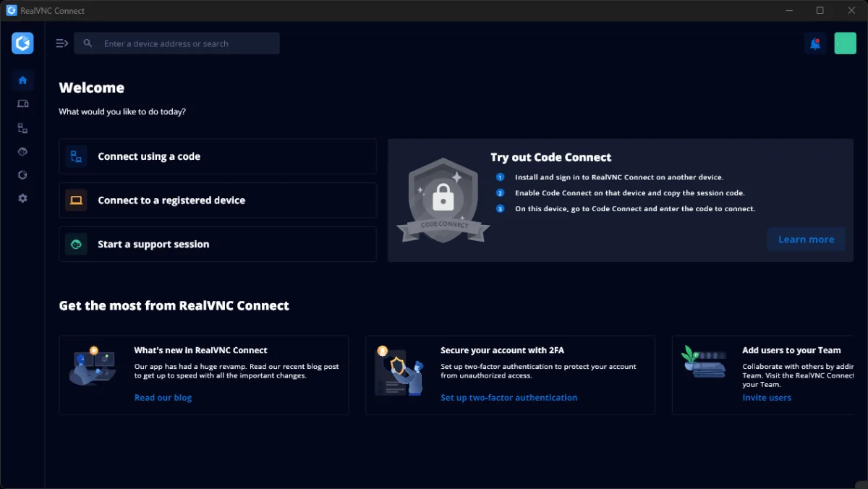Viewport: 868px width, 489px height.
Task: Click Secure your account with 2FA title
Action: pyautogui.click(x=502, y=350)
